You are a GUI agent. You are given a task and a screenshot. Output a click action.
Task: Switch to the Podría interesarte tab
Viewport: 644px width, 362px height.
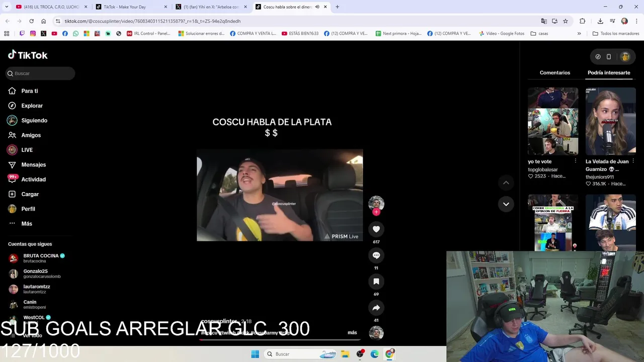[609, 73]
